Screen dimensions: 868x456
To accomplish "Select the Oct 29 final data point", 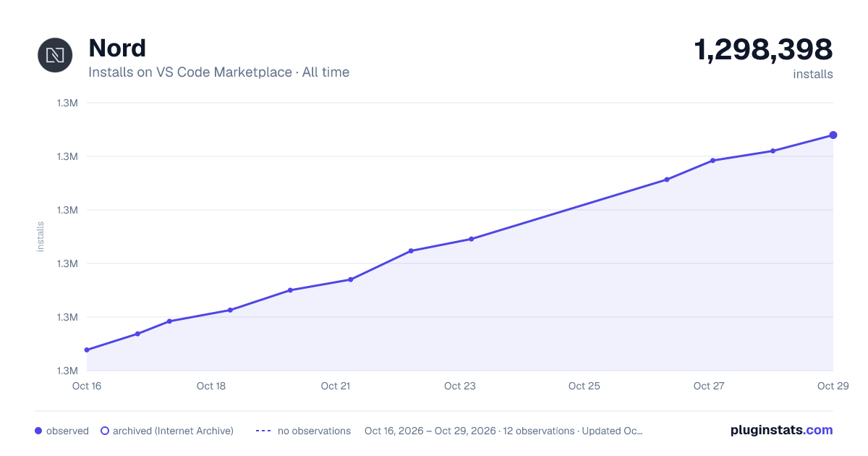I will pos(833,135).
